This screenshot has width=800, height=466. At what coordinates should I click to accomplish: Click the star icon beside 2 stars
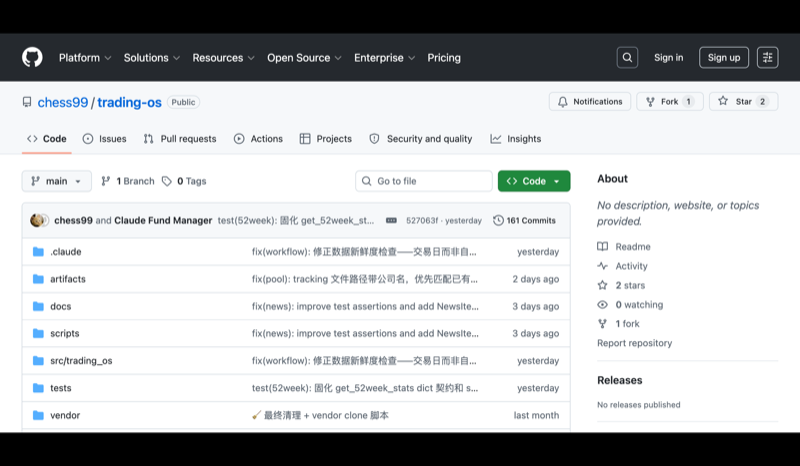pos(603,285)
